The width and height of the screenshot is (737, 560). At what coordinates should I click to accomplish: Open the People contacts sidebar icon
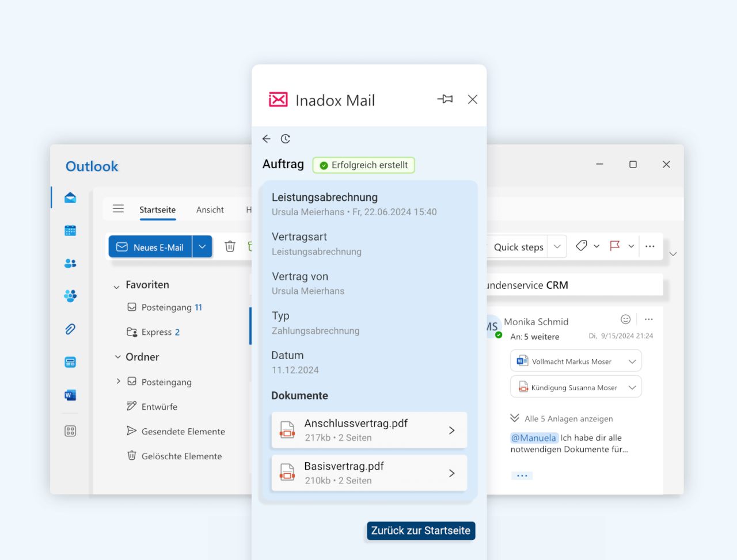(x=70, y=263)
